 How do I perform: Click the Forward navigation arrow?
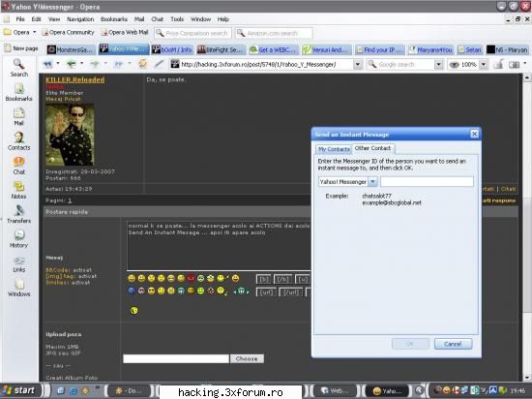click(95, 64)
